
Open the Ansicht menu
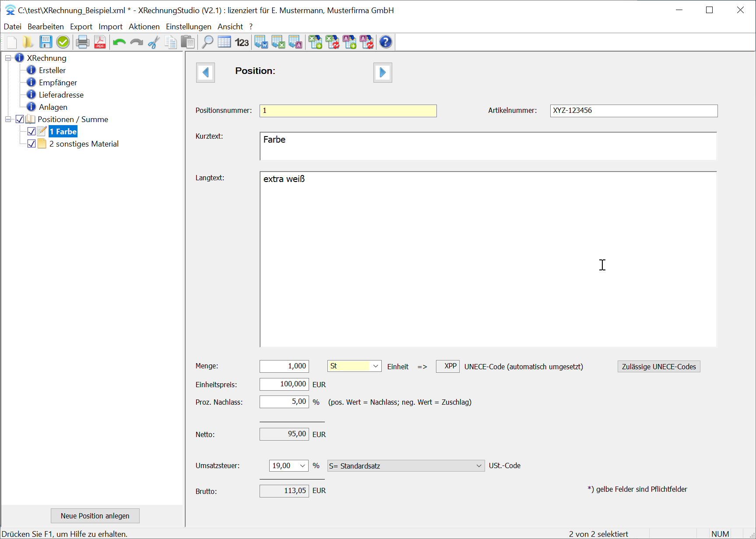click(230, 27)
